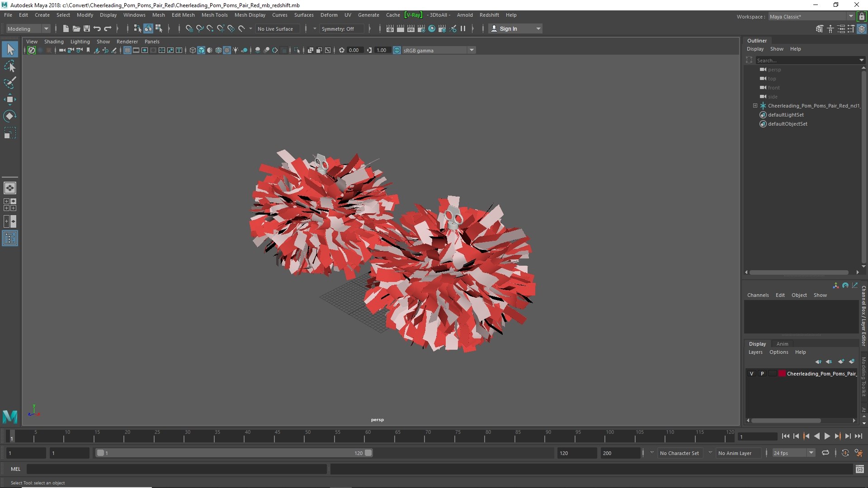Click the range slider end handle
Screen dimensions: 868x488
(x=368, y=453)
